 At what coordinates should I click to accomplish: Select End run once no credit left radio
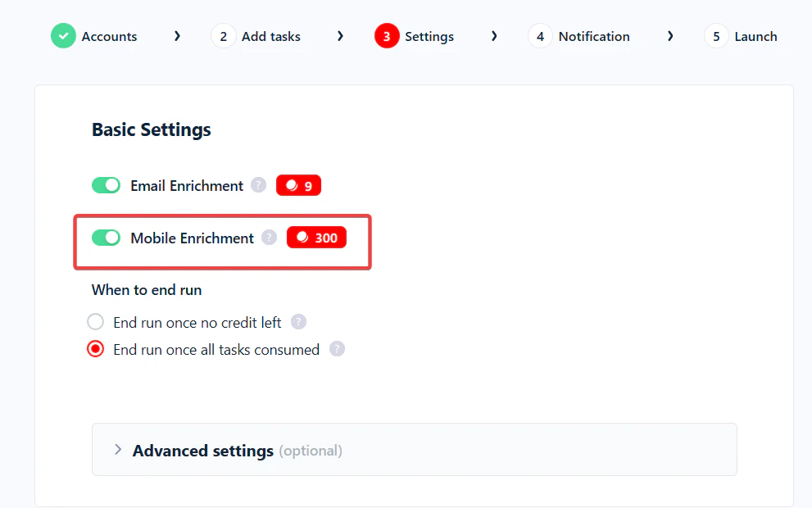pyautogui.click(x=95, y=322)
